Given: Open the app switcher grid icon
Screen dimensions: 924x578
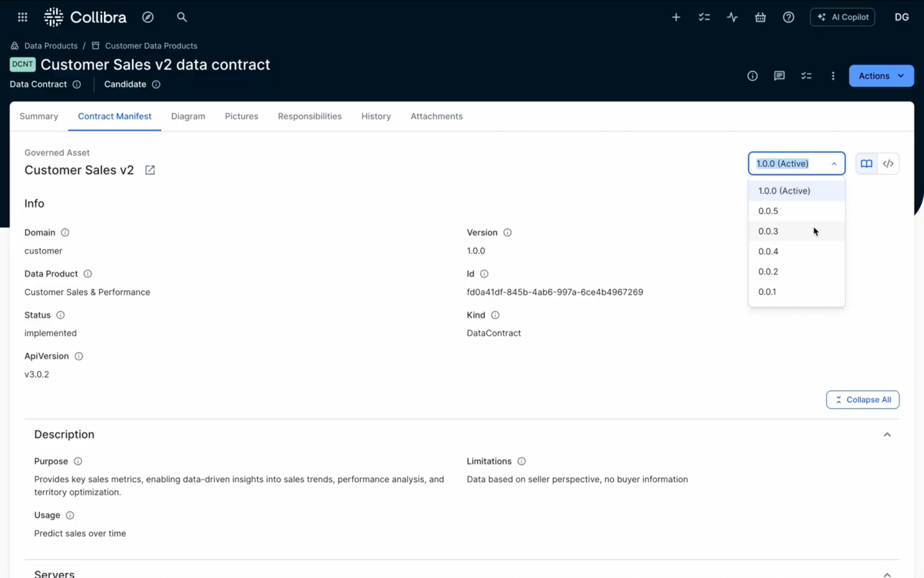Looking at the screenshot, I should click(x=22, y=17).
